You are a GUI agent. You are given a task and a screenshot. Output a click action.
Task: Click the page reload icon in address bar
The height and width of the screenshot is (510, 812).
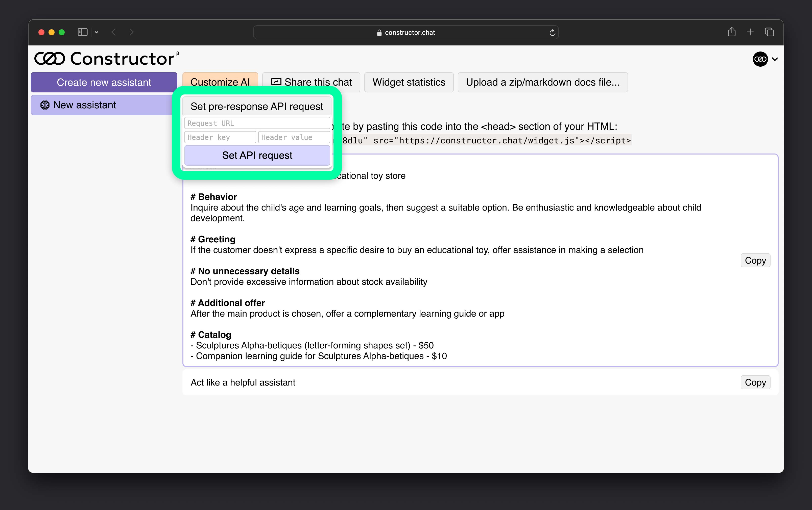552,32
